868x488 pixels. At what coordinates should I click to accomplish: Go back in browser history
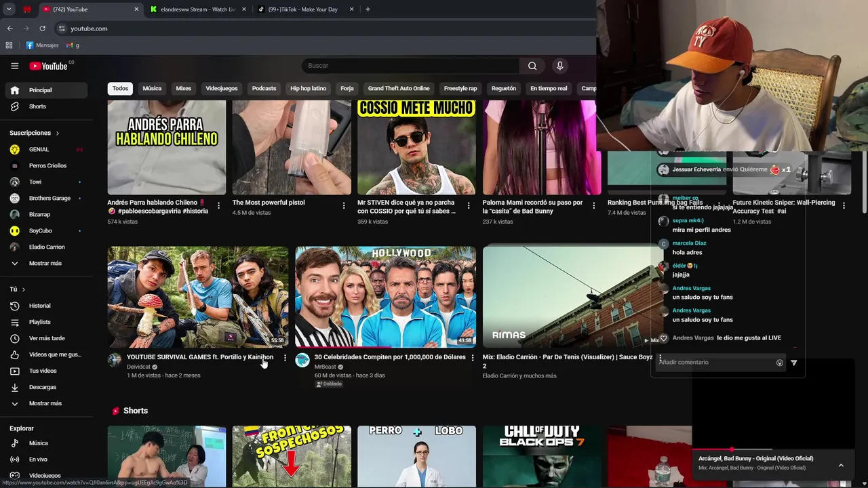coord(9,28)
